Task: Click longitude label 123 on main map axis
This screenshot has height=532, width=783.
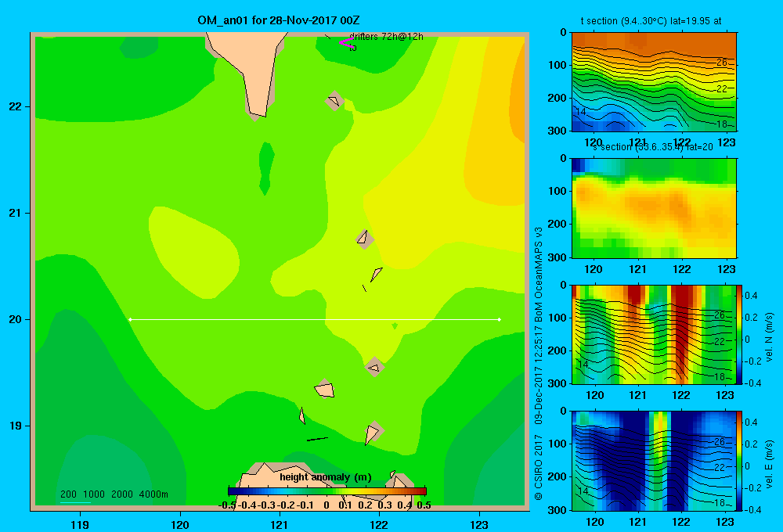Action: point(479,524)
